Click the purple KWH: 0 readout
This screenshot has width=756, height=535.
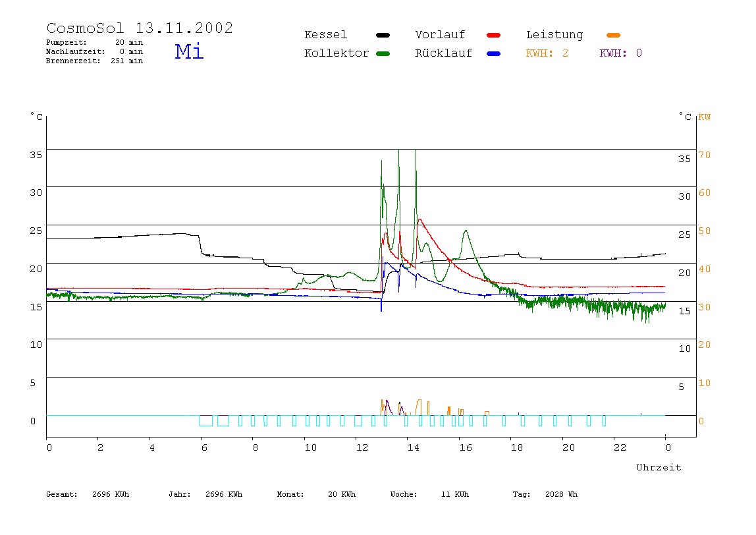click(620, 53)
